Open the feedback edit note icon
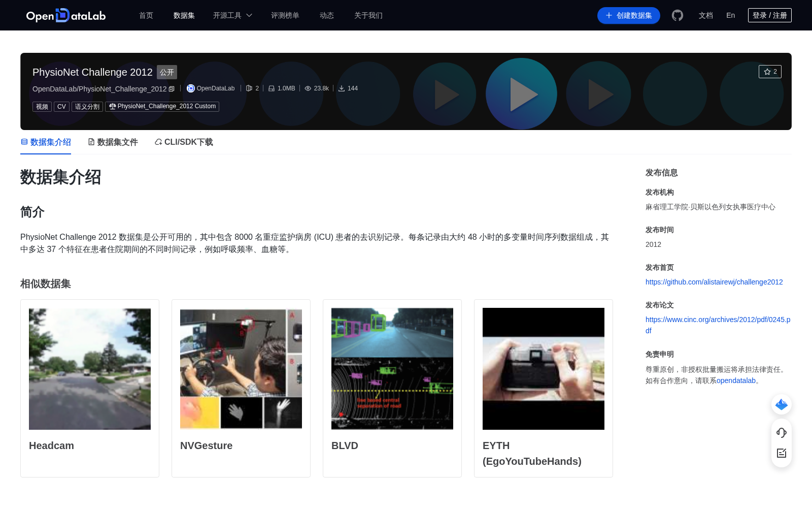This screenshot has height=508, width=812. pyautogui.click(x=782, y=453)
